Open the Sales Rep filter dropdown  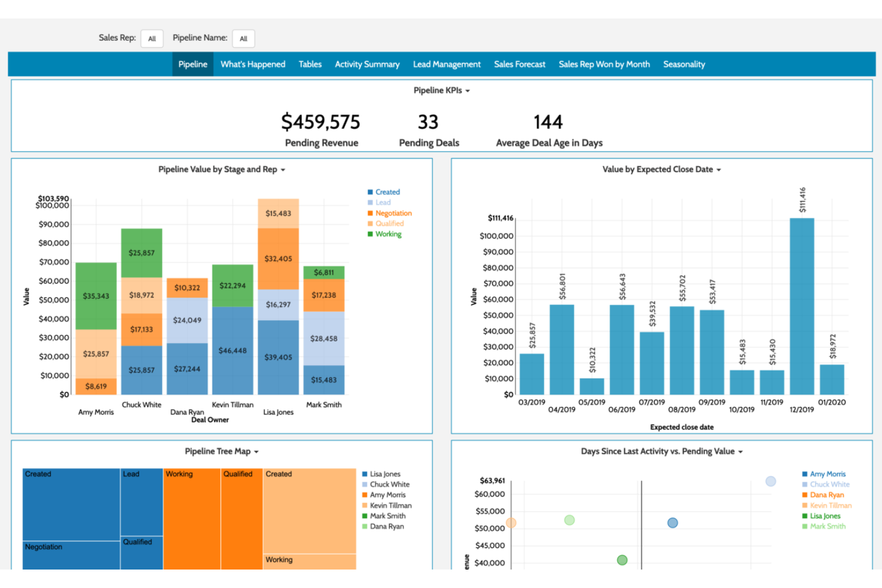click(x=152, y=38)
